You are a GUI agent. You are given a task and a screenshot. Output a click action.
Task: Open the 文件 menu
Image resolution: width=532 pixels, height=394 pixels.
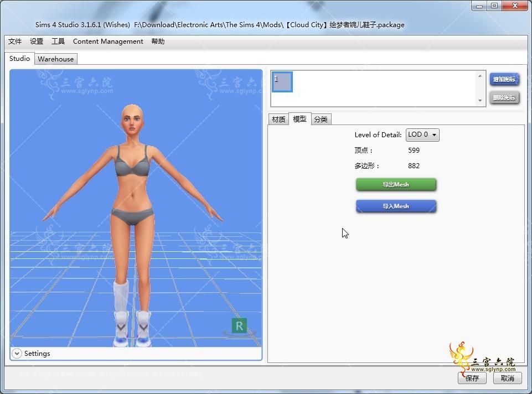15,42
